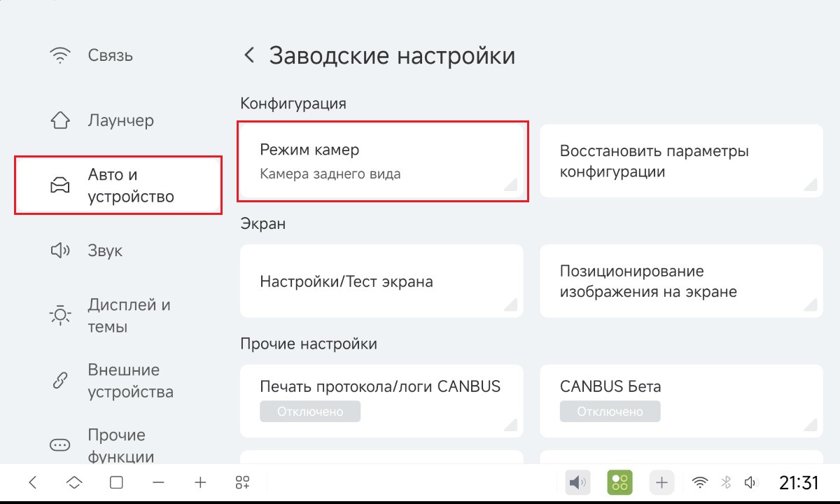Tap the home diamond icon in bottom bar
Screen dimensions: 840x504
click(75, 482)
